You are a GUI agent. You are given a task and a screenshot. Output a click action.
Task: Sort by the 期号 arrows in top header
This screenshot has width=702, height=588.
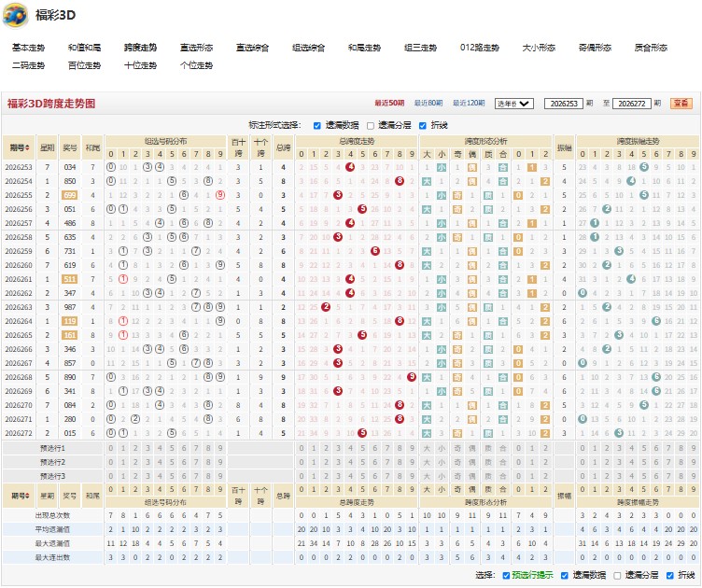[27, 147]
